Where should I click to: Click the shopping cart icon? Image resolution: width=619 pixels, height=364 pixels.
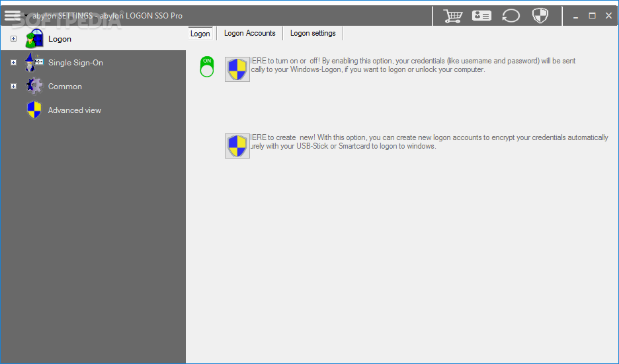[x=453, y=16]
